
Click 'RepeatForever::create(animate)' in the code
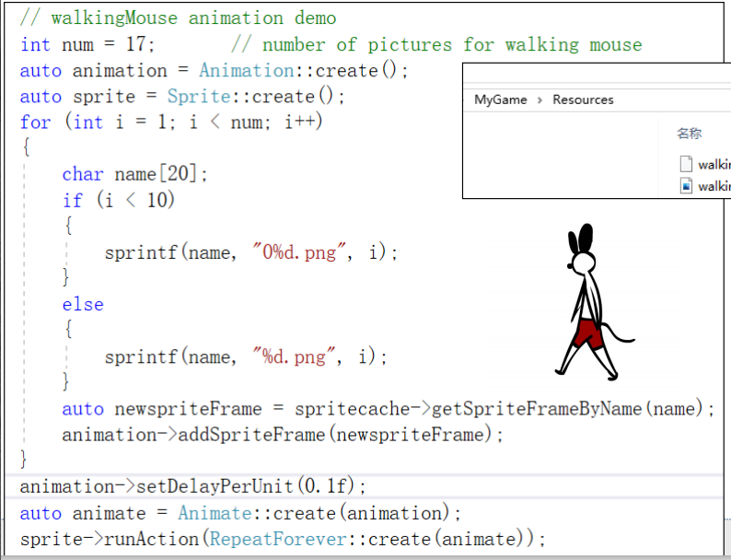click(366, 539)
